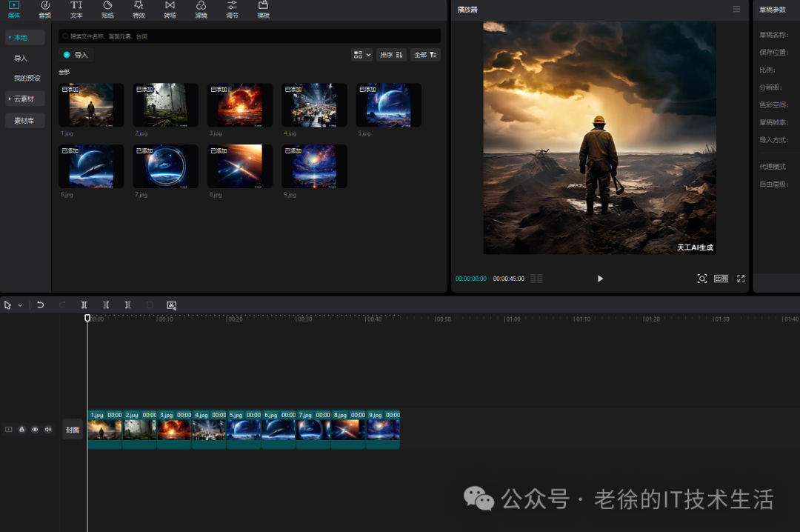This screenshot has height=532, width=800.
Task: Open the 转场 transitions tab
Action: tap(170, 10)
